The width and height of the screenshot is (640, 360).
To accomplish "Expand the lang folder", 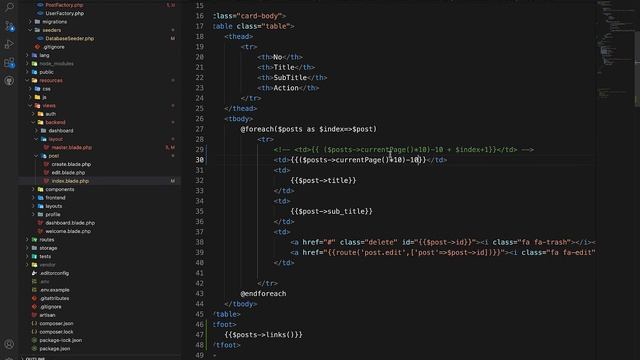I will tap(27, 55).
